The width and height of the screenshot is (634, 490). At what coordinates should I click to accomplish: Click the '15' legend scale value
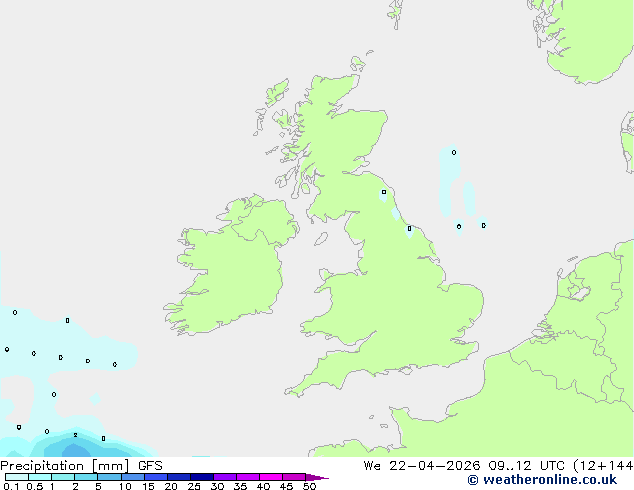click(x=148, y=486)
